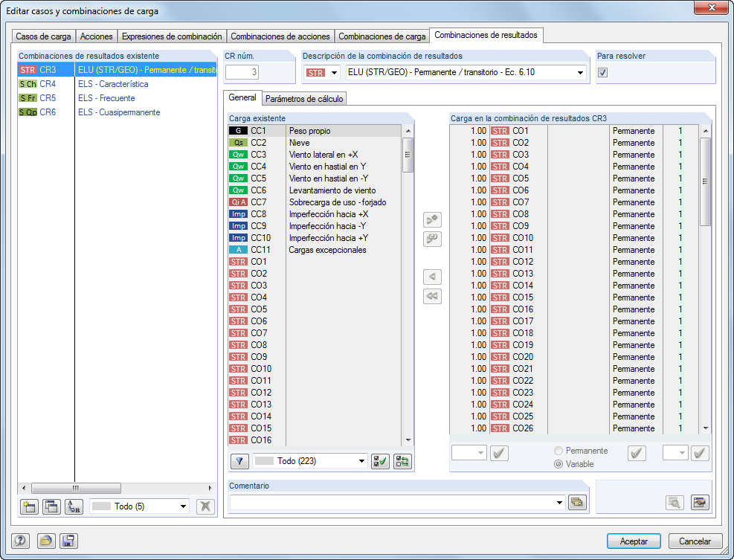Select the Permanente radio button
The width and height of the screenshot is (734, 560).
[x=558, y=451]
